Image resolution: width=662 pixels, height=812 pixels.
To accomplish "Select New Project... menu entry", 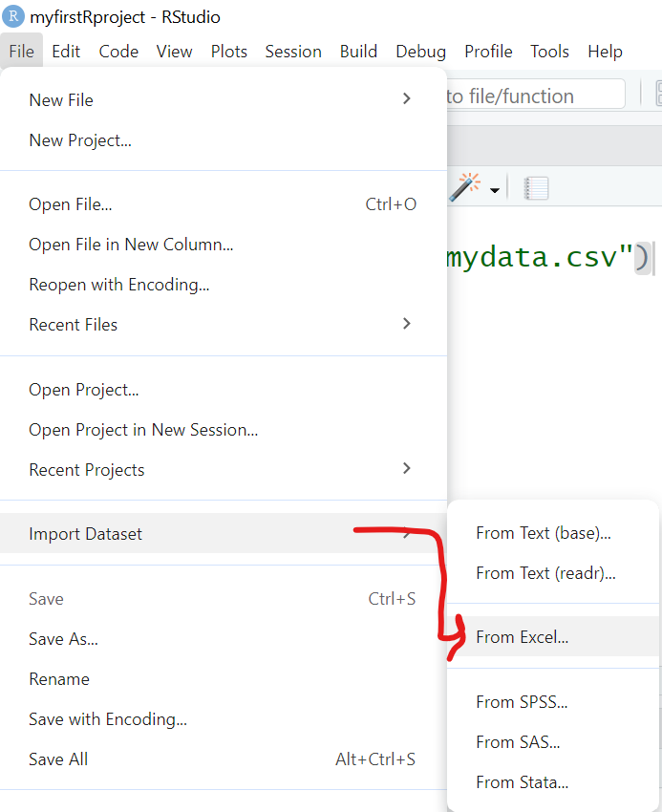I will click(224, 139).
